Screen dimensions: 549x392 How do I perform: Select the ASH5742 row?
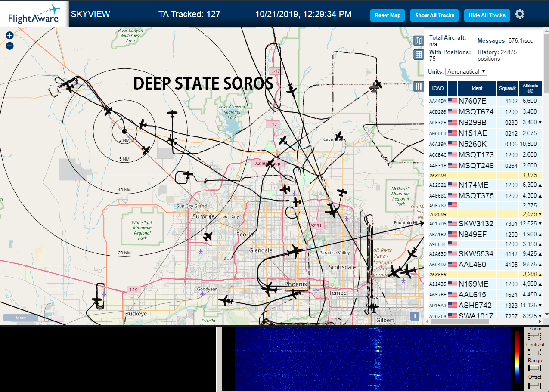click(x=486, y=305)
